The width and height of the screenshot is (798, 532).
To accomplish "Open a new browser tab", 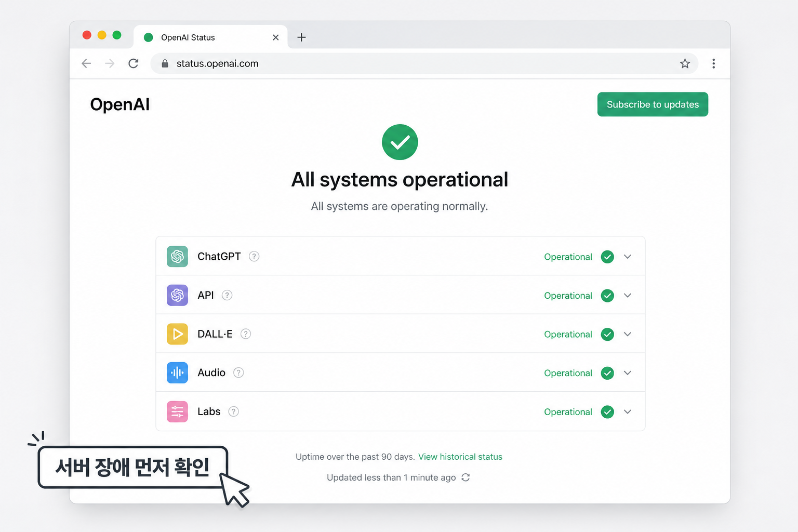I will click(x=301, y=37).
